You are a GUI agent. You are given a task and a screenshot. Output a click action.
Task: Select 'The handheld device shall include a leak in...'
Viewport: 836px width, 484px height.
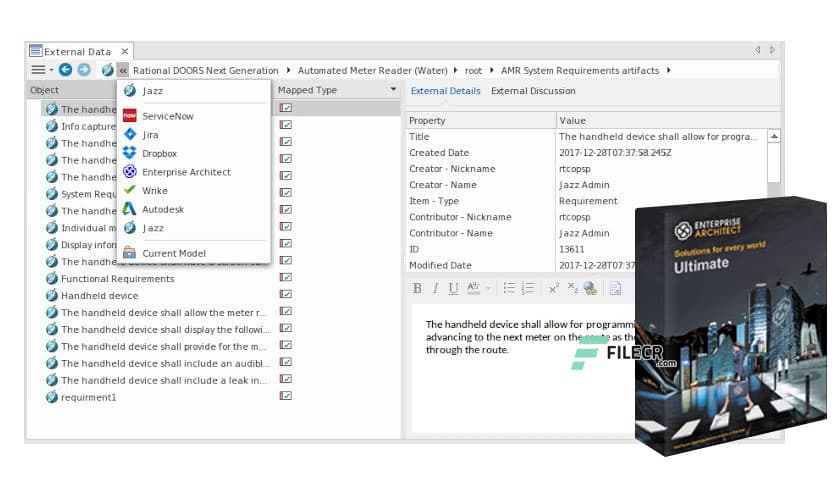click(164, 381)
